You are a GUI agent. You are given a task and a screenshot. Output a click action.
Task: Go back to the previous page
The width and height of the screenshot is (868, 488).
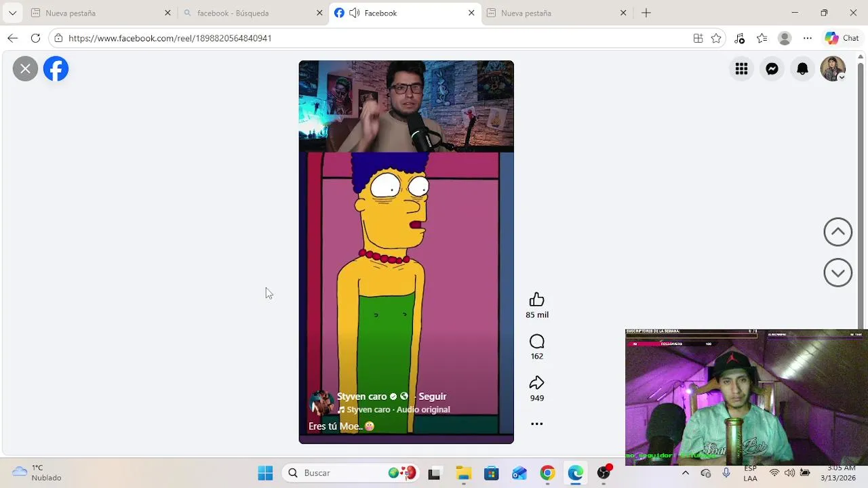12,38
